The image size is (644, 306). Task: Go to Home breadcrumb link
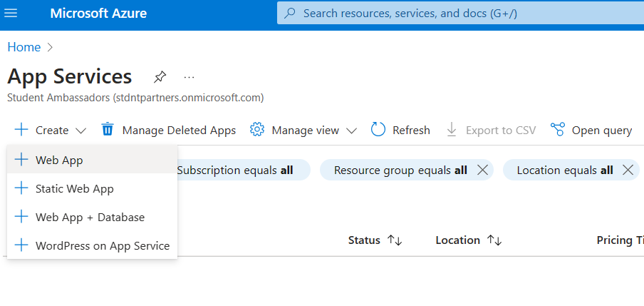point(24,47)
